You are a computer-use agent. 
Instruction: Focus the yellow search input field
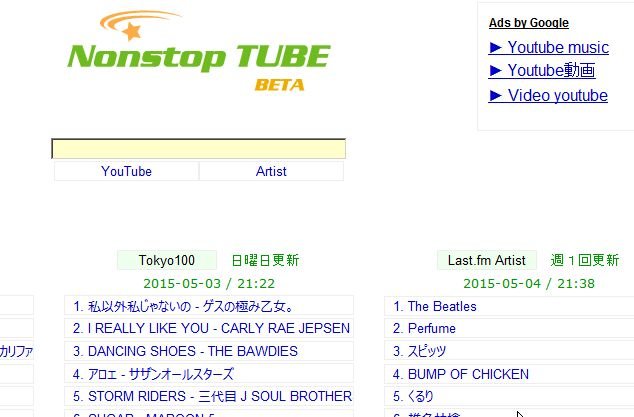coord(199,149)
